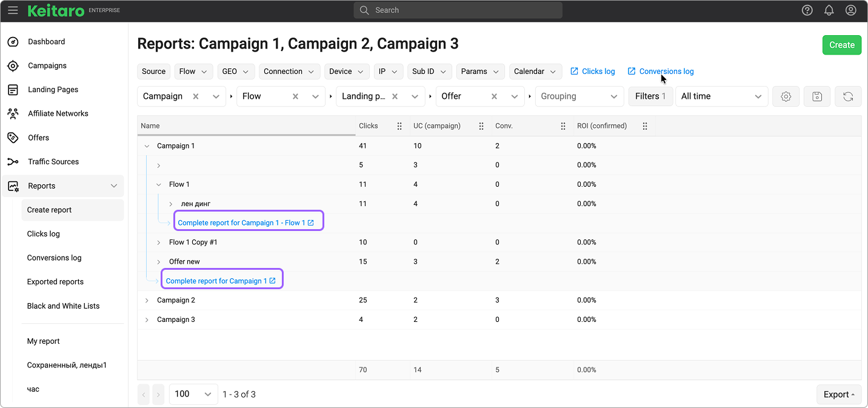Collapse the Campaign 1 row

pyautogui.click(x=147, y=146)
